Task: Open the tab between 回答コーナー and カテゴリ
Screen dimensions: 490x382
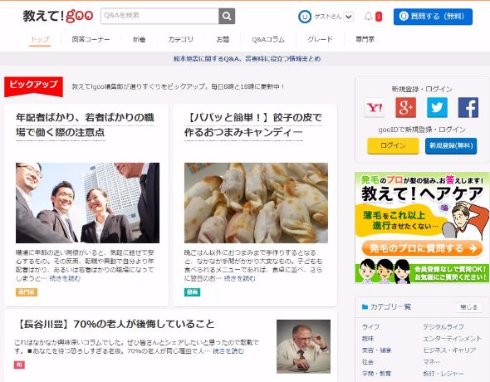Action: point(139,39)
